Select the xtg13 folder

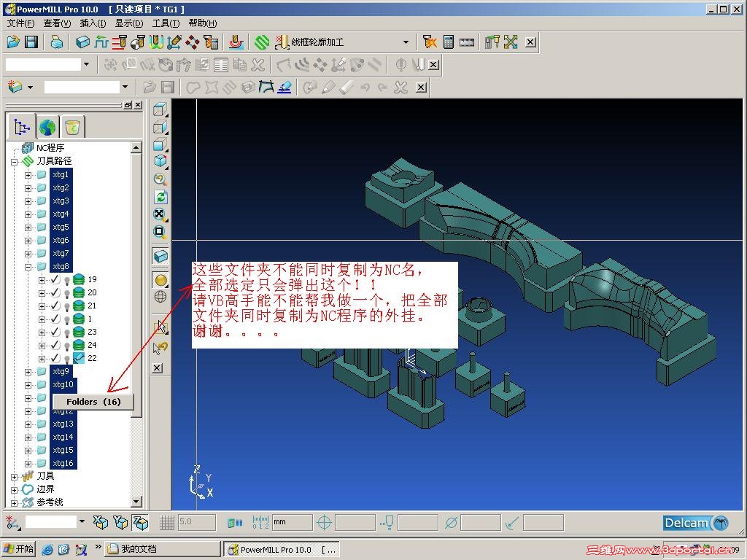(63, 424)
